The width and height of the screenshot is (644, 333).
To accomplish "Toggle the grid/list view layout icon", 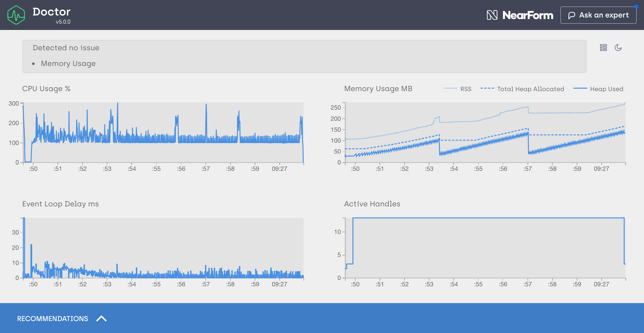I will click(603, 47).
